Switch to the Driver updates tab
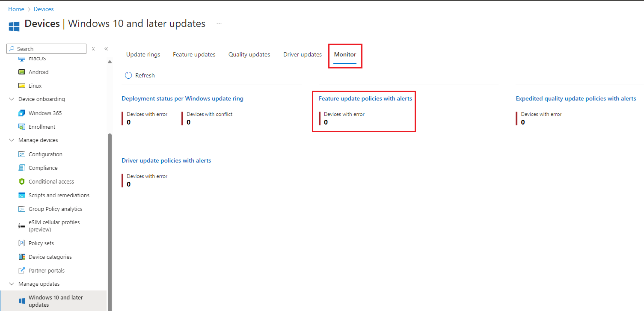 tap(303, 54)
